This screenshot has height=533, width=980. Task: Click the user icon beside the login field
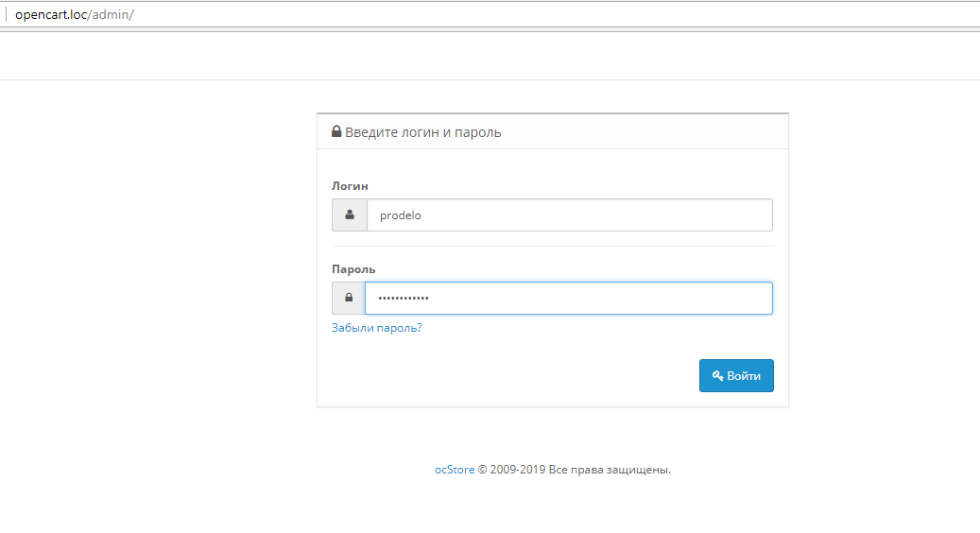click(x=349, y=215)
